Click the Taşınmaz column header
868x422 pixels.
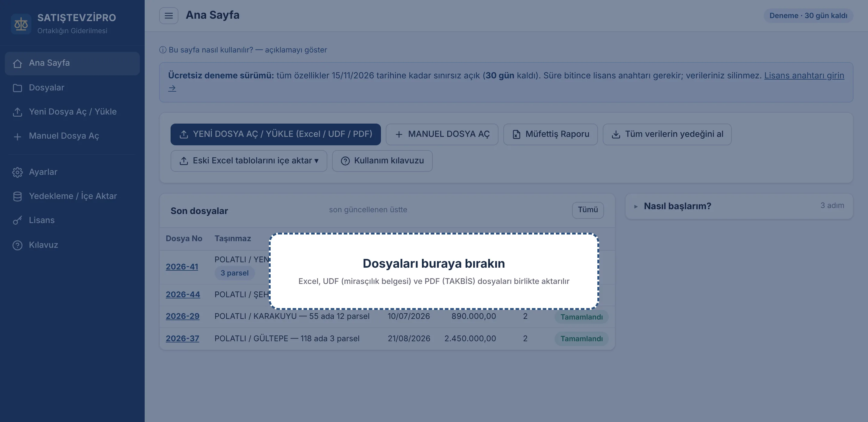(x=232, y=239)
